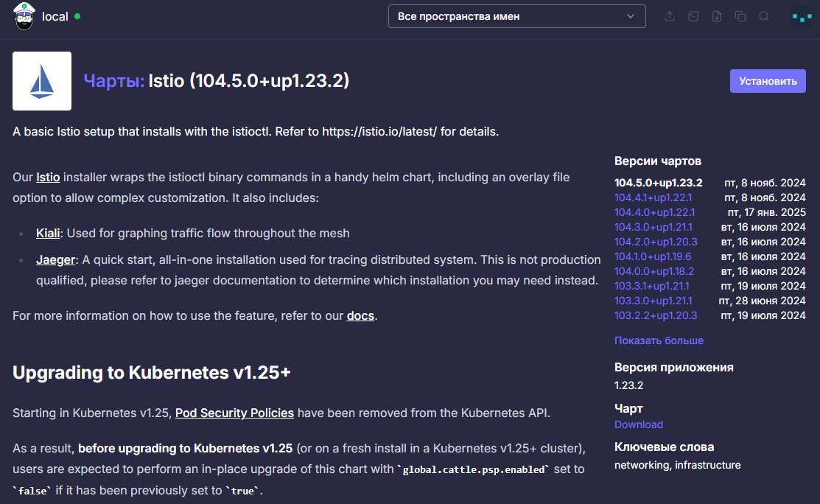Open the 'Все пространства имен' namespace dropdown
The width and height of the screenshot is (820, 504).
click(516, 16)
